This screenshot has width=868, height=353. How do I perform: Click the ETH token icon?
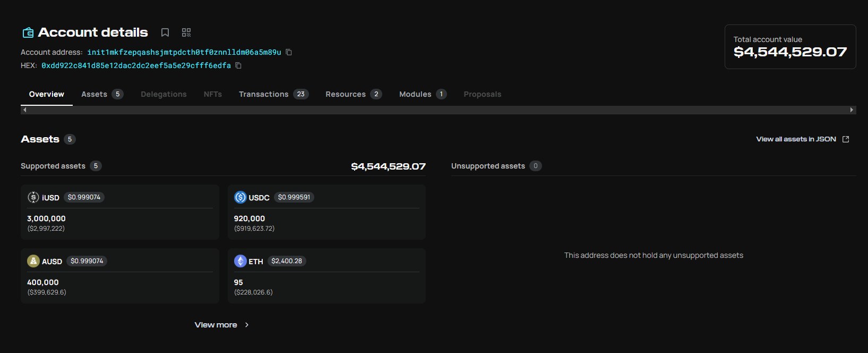pos(240,261)
